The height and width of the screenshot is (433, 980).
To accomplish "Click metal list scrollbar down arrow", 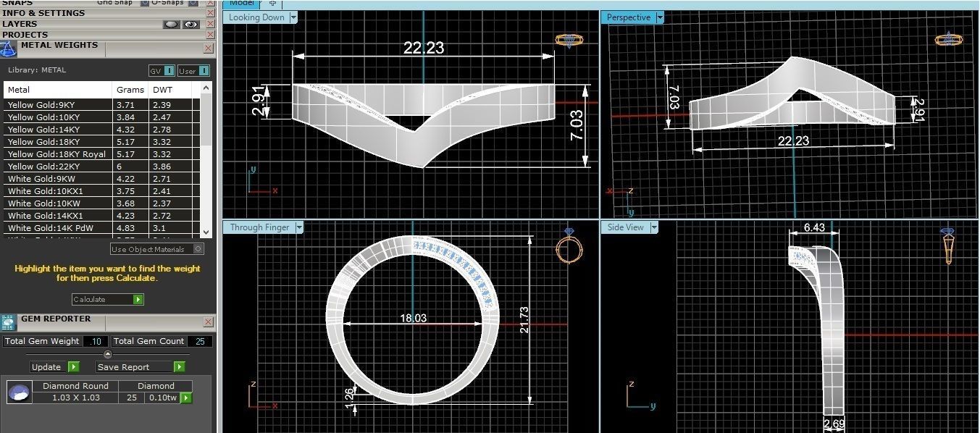I will (x=206, y=231).
